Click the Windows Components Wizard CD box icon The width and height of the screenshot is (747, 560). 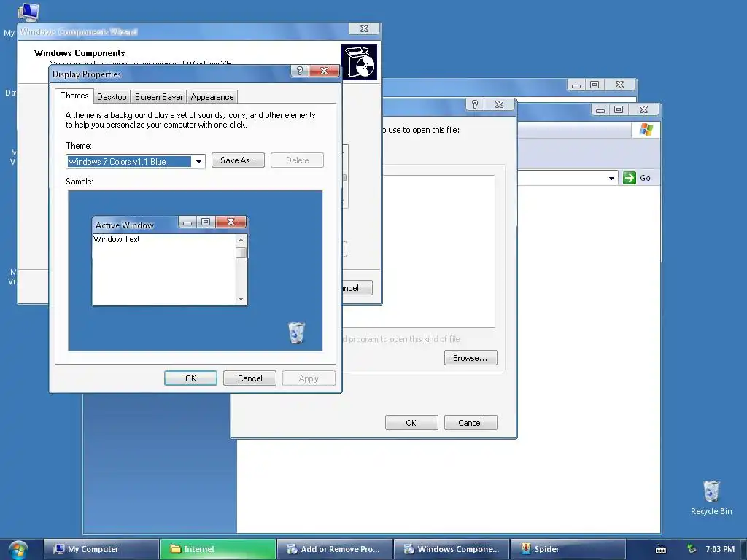coord(359,62)
